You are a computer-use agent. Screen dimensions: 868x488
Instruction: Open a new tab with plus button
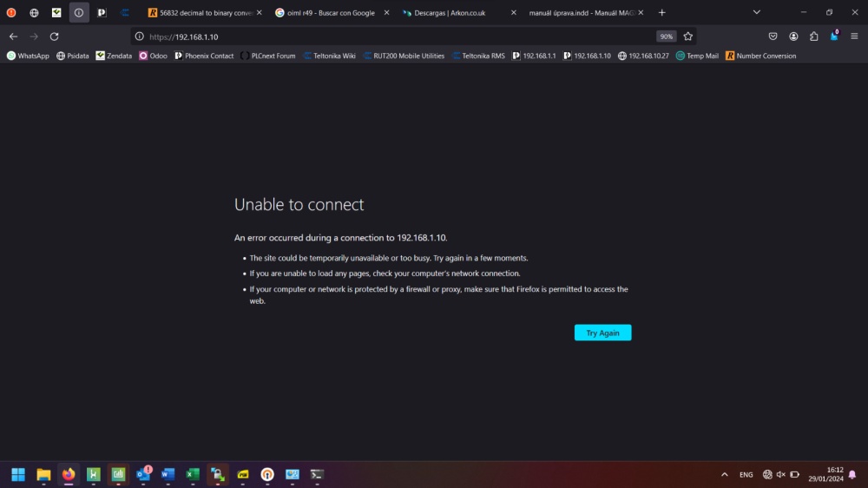[x=662, y=13]
